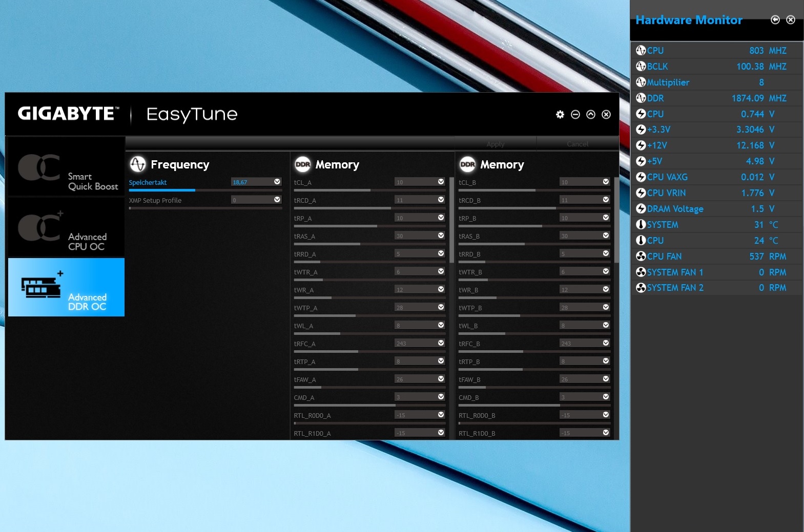804x532 pixels.
Task: Click the Multipilier row icon
Action: pos(641,82)
